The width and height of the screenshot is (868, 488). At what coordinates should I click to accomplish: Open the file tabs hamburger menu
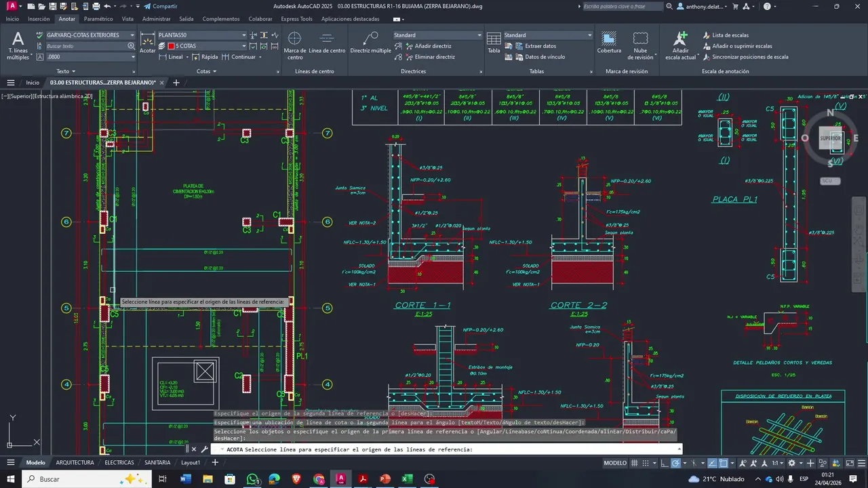10,83
